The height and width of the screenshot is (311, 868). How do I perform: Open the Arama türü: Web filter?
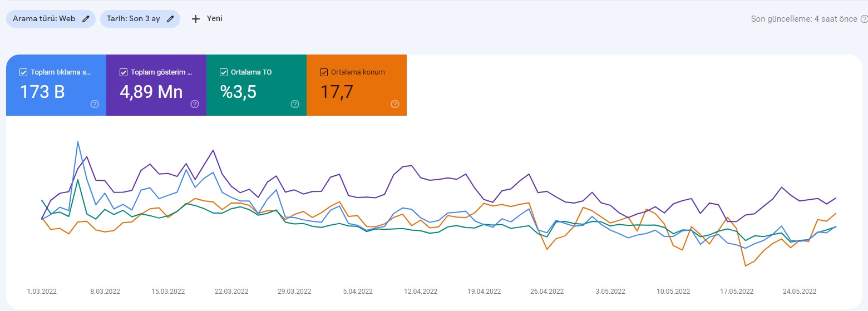click(x=51, y=19)
